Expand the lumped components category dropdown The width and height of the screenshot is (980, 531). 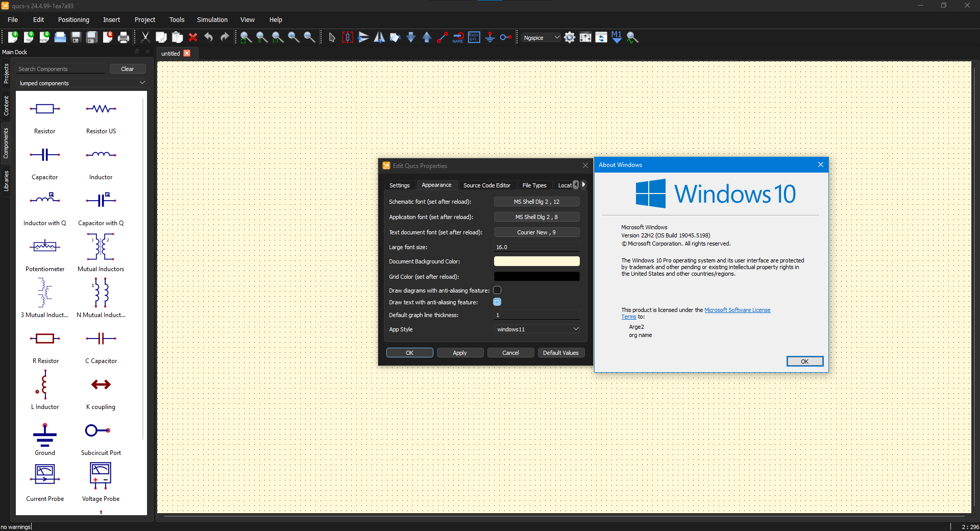pos(82,83)
